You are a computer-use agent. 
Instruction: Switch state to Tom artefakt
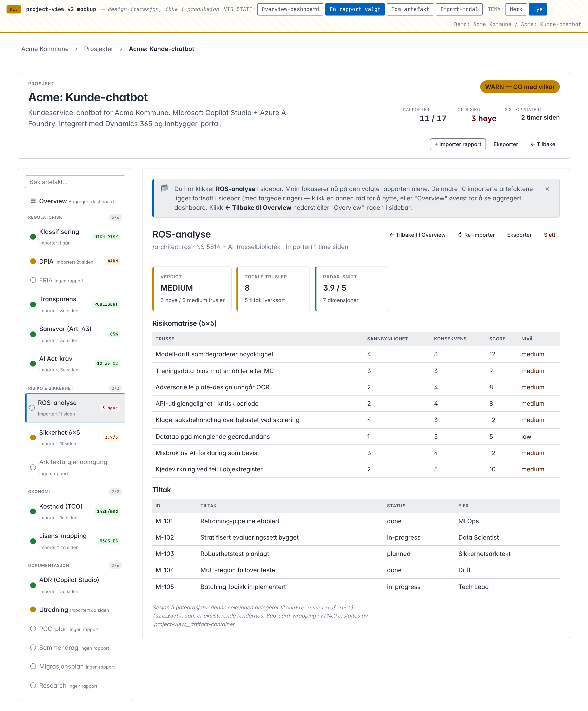(x=410, y=9)
